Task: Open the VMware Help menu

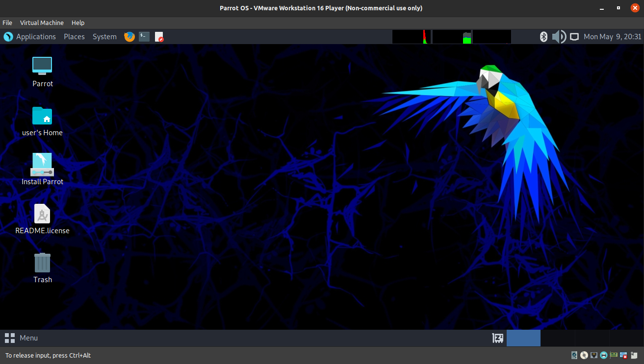Action: pos(78,23)
